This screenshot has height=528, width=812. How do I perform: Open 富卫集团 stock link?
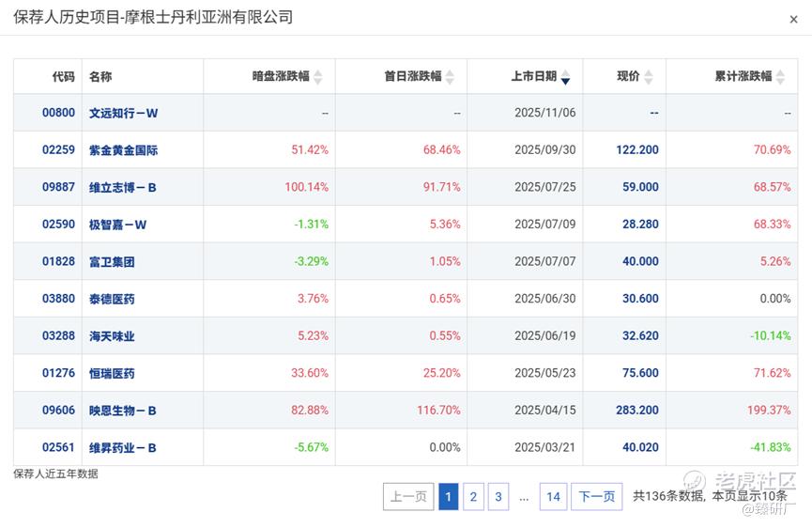(x=112, y=262)
